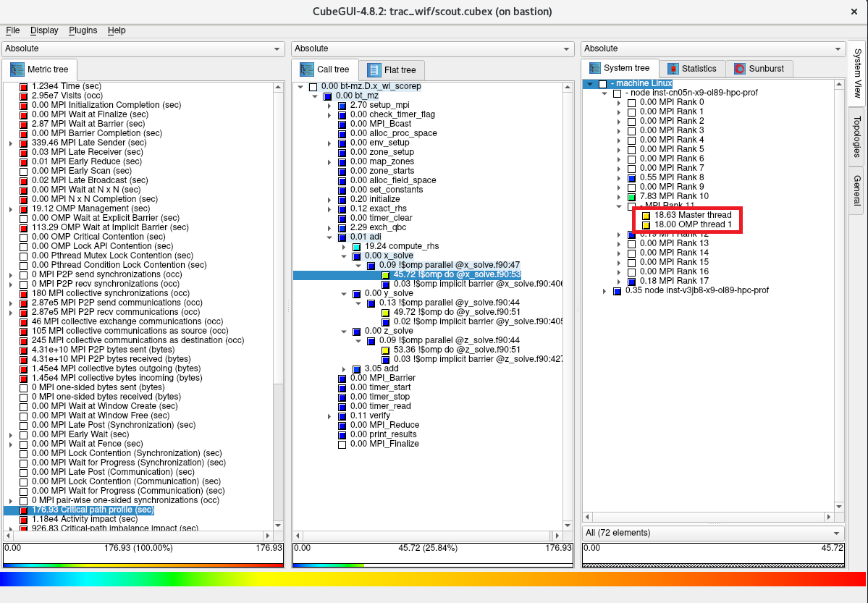Toggle the MPI_Finalize checkbox square

point(342,444)
